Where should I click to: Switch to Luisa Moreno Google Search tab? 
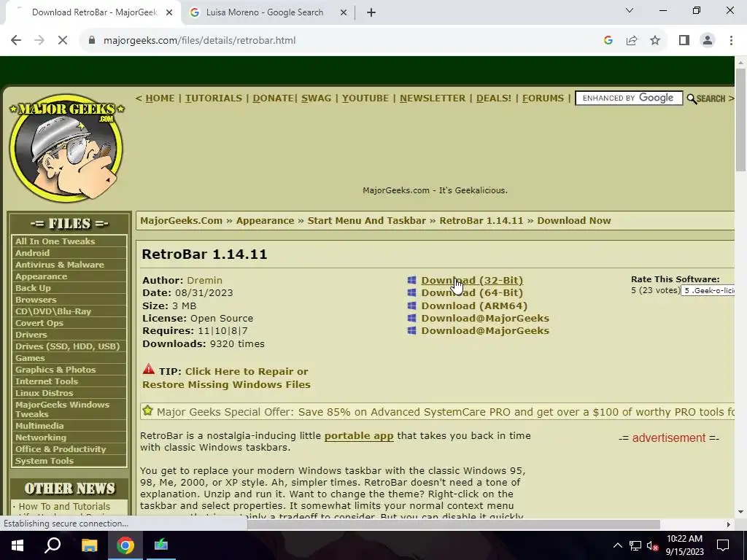[264, 12]
